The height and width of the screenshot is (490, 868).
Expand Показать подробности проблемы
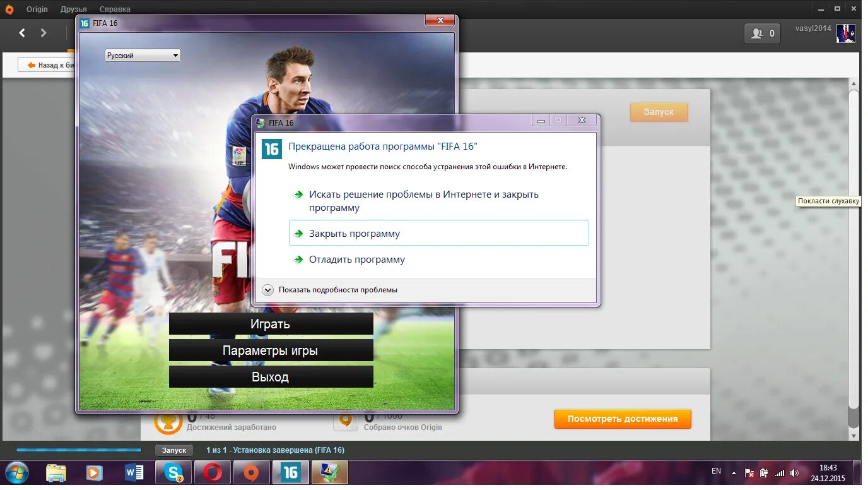(x=331, y=290)
